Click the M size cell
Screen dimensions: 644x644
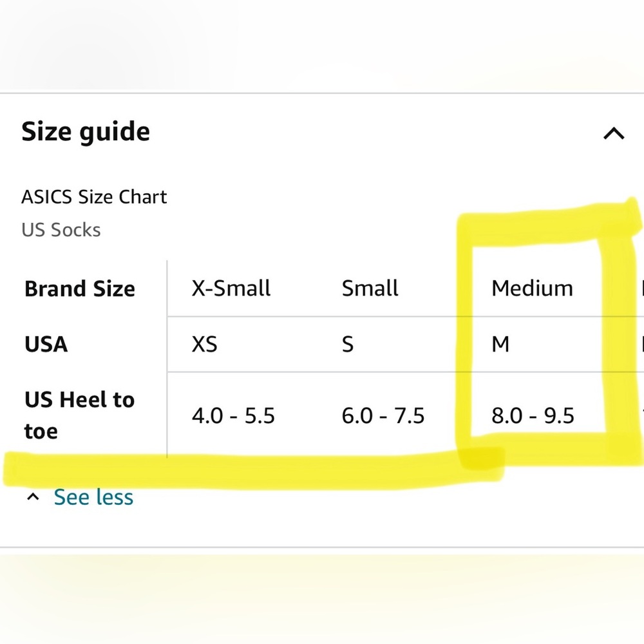pos(500,344)
